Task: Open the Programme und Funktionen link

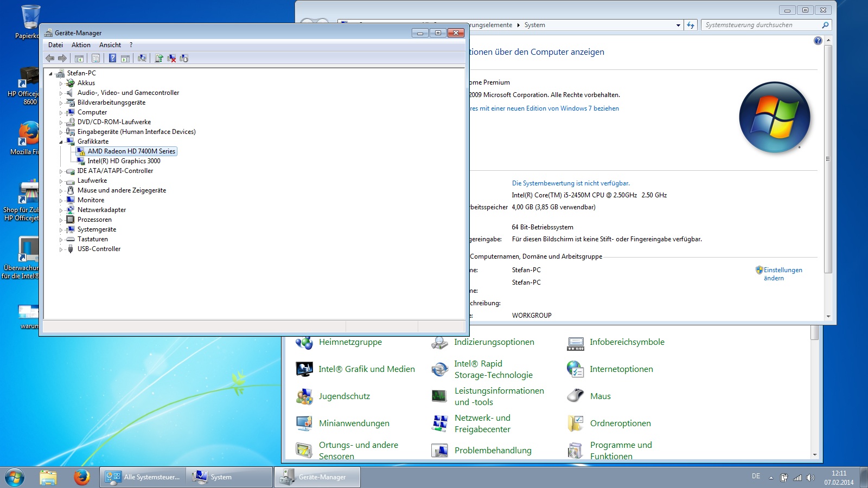Action: click(621, 451)
